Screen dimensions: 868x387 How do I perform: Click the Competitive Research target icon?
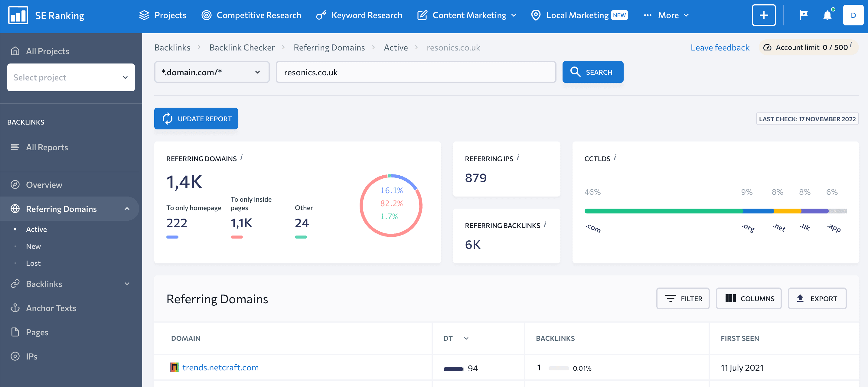[206, 15]
